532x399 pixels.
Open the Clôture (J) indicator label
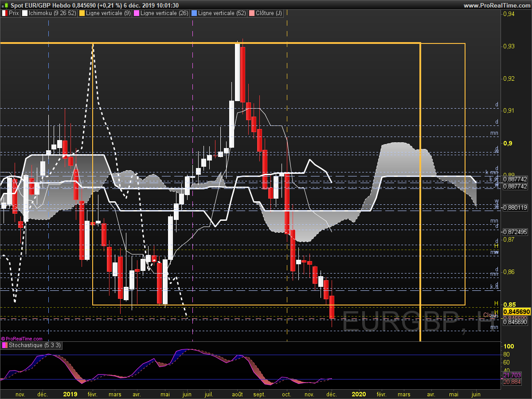pos(269,13)
